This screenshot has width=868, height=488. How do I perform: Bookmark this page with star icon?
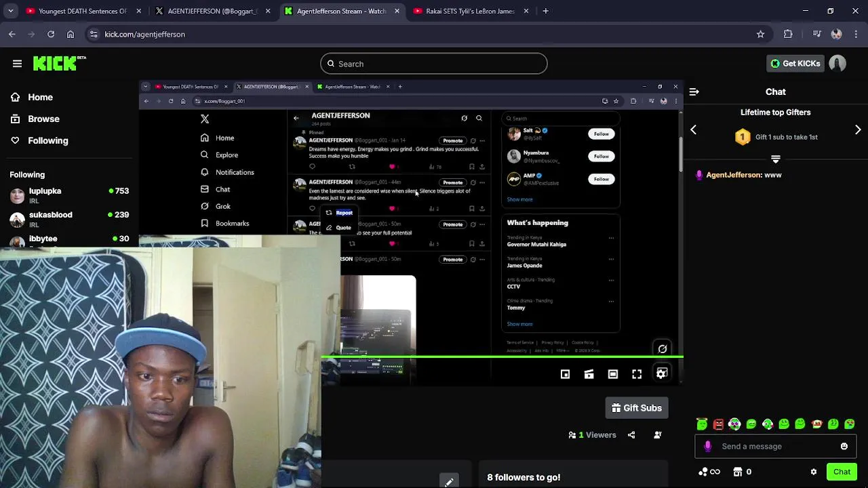coord(760,34)
